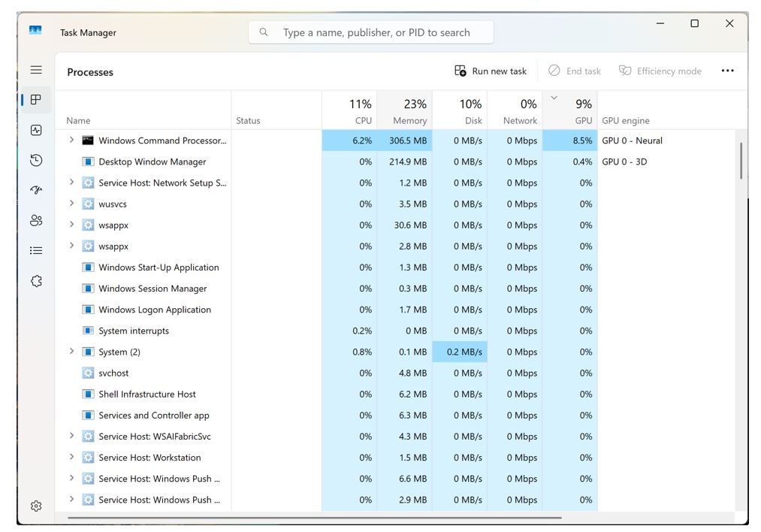761x532 pixels.
Task: Click the wusvcs gear icon
Action: 88,204
